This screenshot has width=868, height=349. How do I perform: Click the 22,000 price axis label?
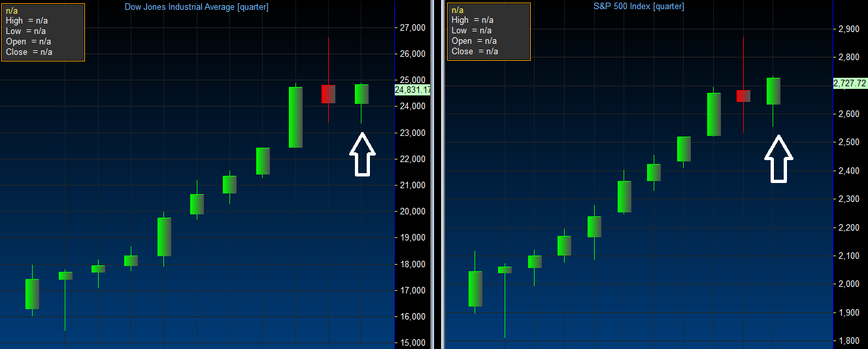coord(412,159)
